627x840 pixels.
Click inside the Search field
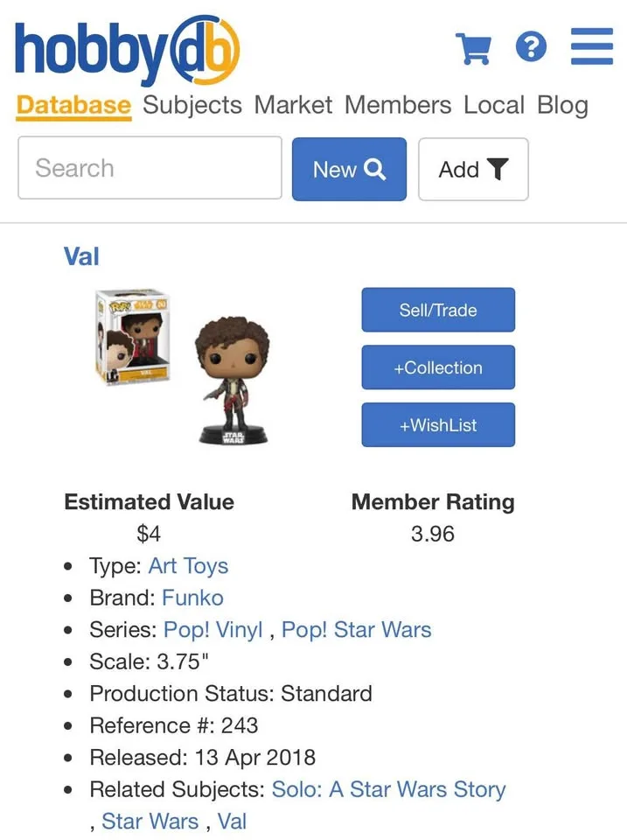pos(149,169)
